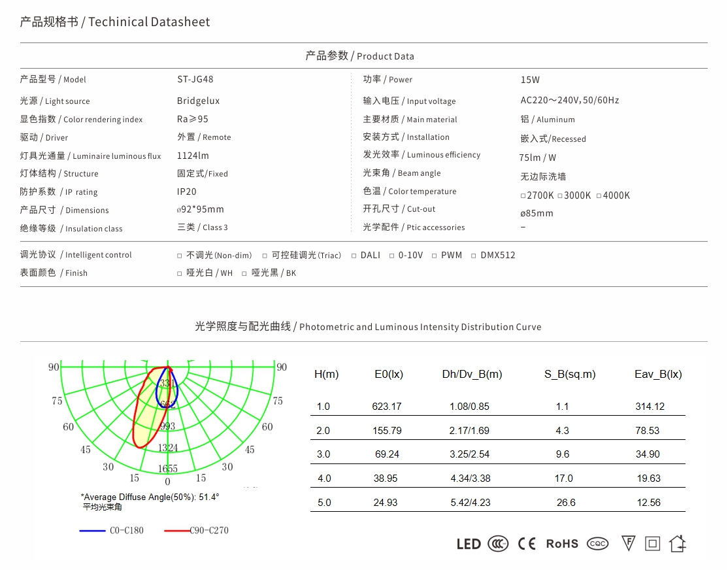
Task: Click the CE certification mark
Action: [x=527, y=543]
